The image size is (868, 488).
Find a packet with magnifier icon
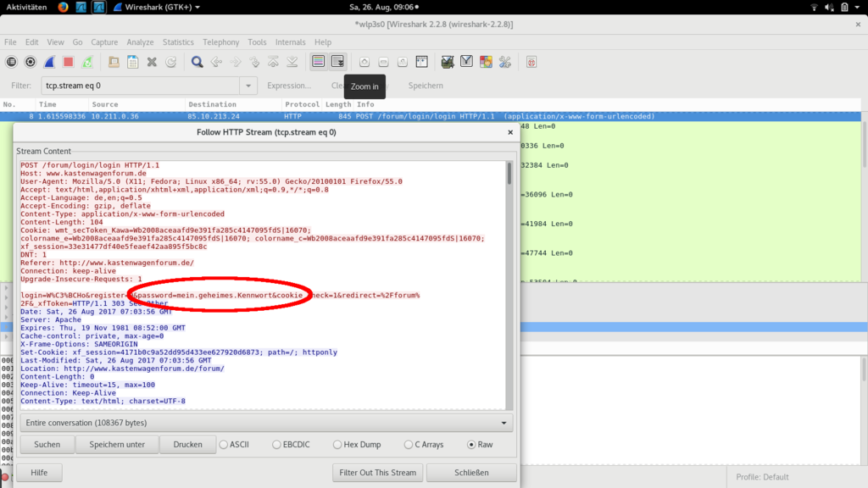(197, 62)
